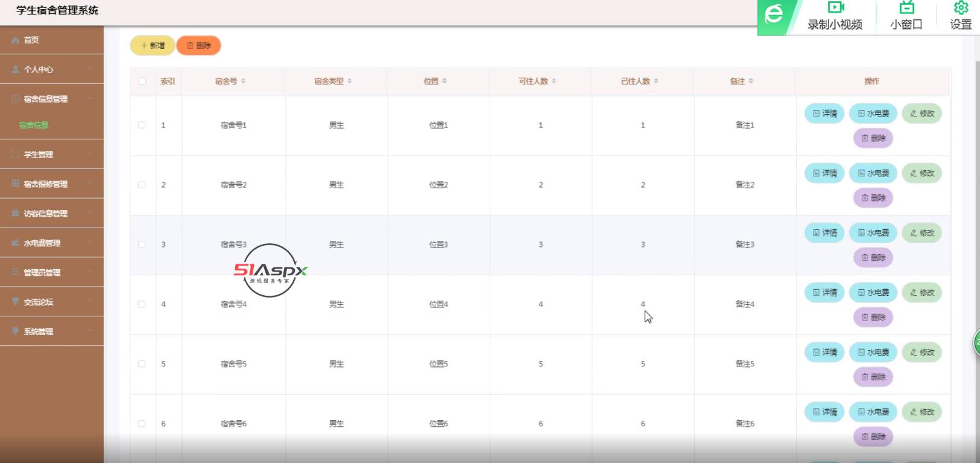Open the 宿舍报修管理 menu label
This screenshot has width=980, height=463.
point(46,184)
